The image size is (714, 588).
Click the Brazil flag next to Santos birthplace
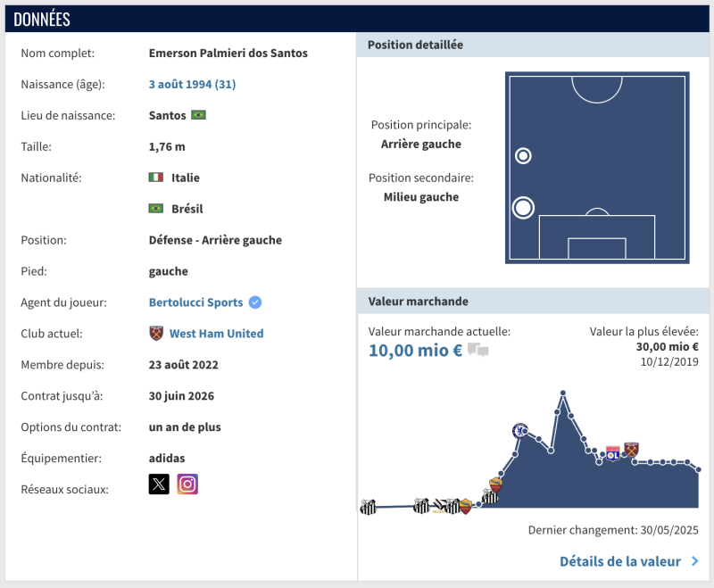198,115
